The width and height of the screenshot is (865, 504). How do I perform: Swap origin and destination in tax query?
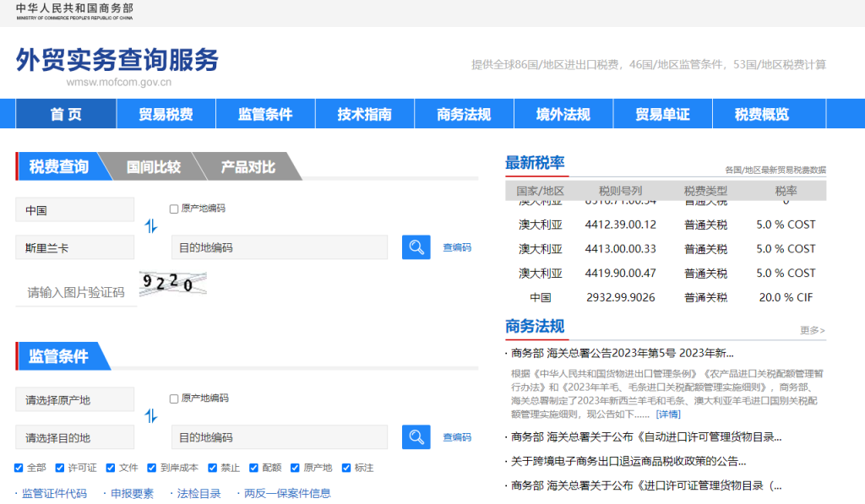point(151,226)
